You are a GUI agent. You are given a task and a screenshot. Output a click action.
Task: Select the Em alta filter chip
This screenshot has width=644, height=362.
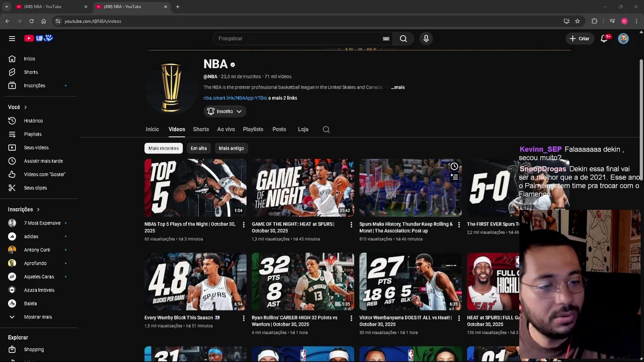pyautogui.click(x=199, y=148)
